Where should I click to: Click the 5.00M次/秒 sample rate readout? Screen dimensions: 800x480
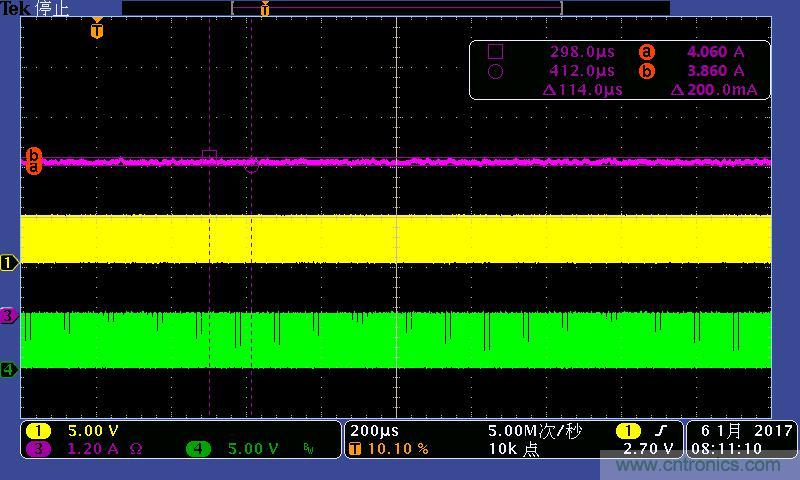click(534, 431)
